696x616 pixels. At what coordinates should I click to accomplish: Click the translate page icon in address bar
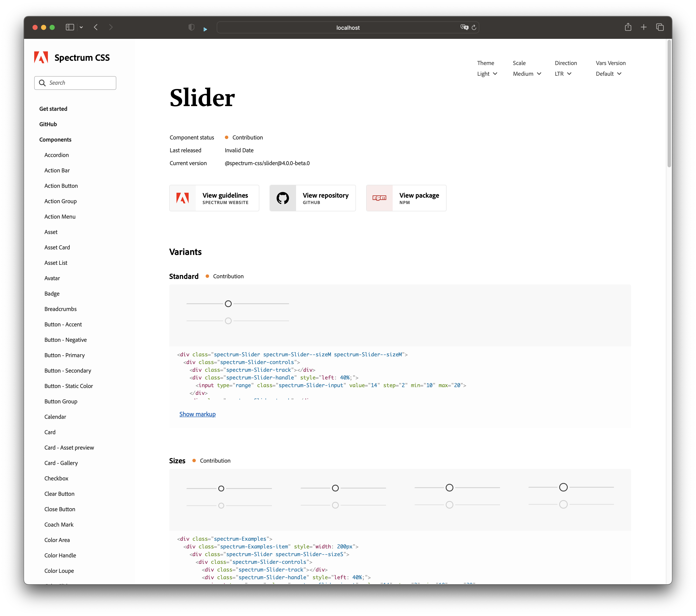click(464, 27)
